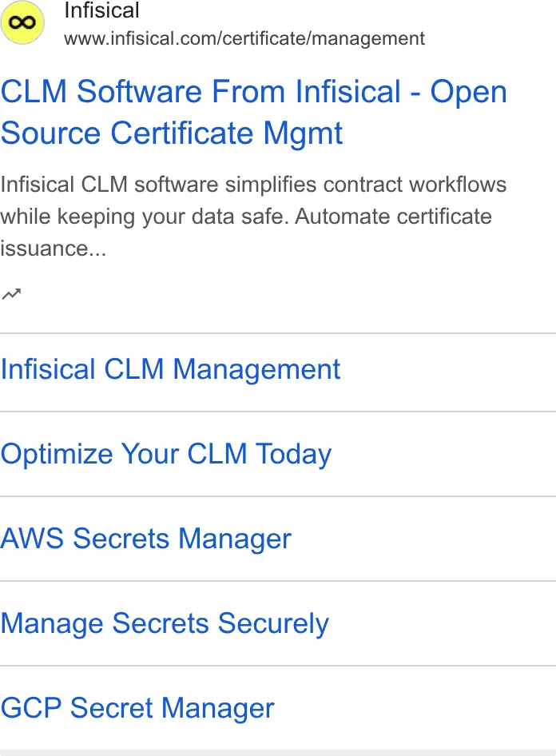Image resolution: width=556 pixels, height=756 pixels.
Task: Click the word GCP in the last sitelink
Action: click(31, 708)
